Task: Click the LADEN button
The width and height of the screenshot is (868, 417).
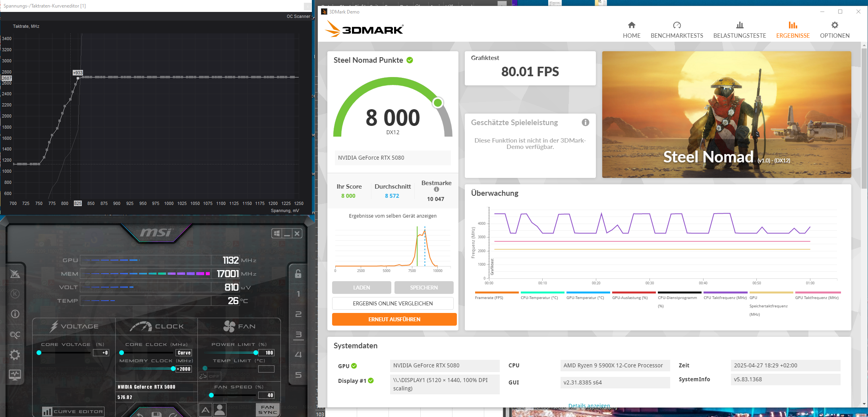Action: pos(362,288)
